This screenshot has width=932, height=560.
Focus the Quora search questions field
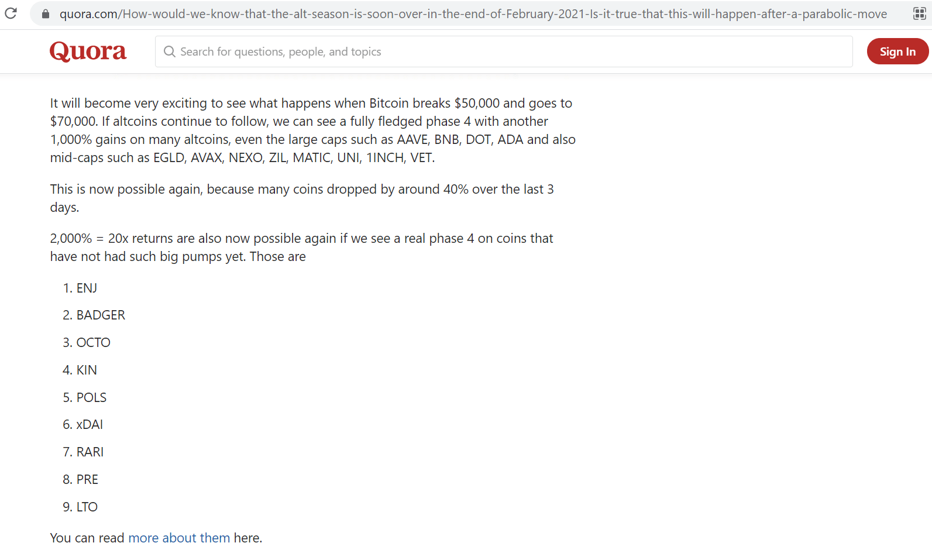pos(503,51)
